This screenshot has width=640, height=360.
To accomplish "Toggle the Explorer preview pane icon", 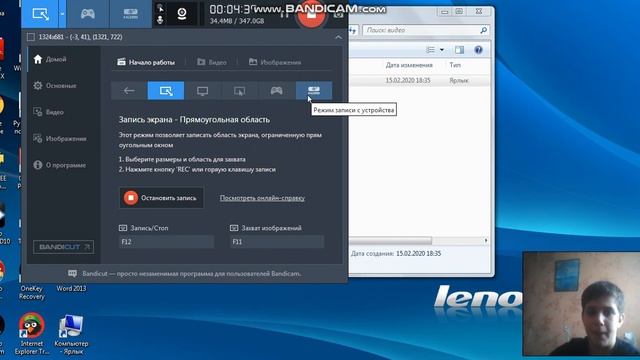I will point(460,50).
